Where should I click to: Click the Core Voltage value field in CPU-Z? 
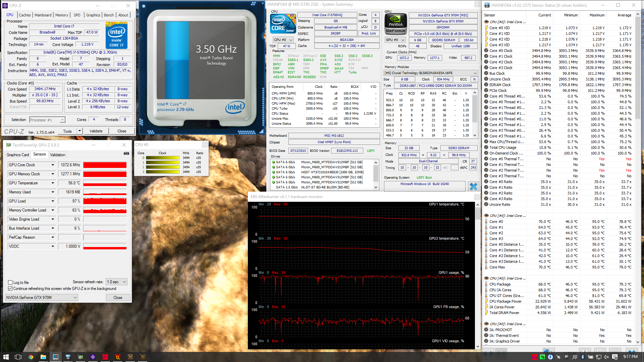pyautogui.click(x=87, y=44)
